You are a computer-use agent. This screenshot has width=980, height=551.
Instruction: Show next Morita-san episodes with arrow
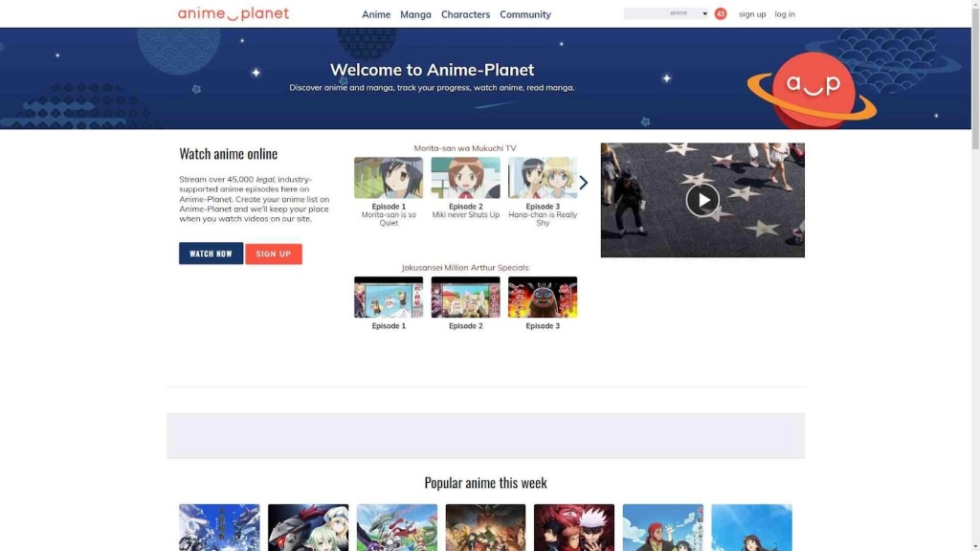[x=584, y=183]
